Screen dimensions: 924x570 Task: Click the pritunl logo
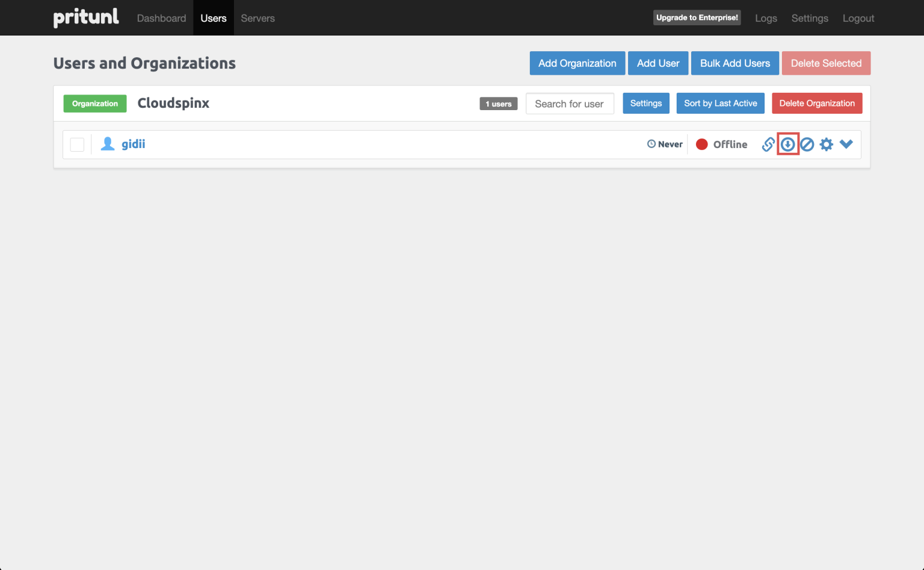click(85, 17)
